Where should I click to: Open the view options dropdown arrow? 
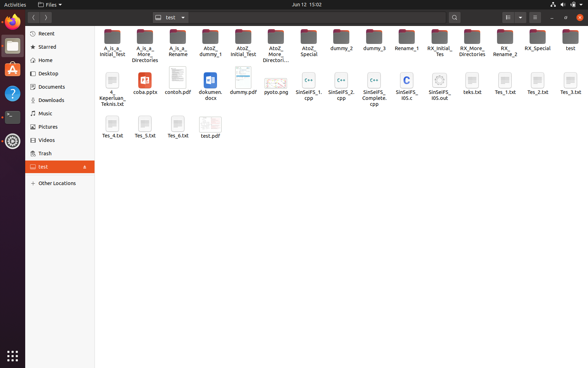click(x=520, y=17)
